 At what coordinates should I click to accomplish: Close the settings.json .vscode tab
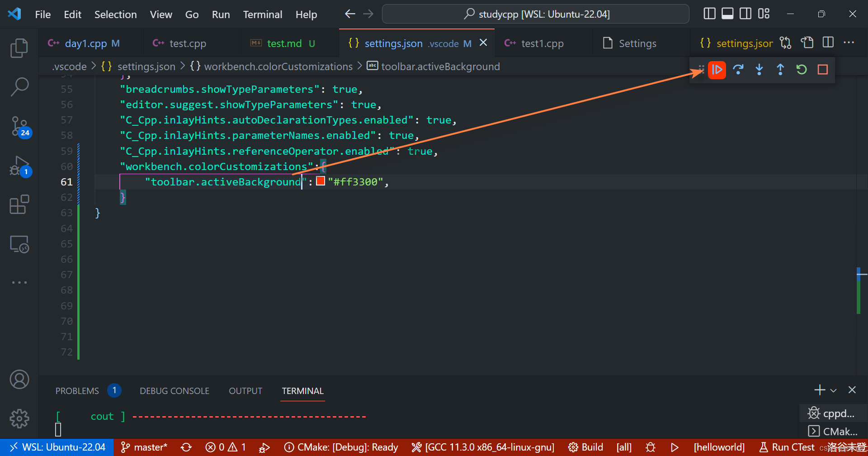click(483, 43)
